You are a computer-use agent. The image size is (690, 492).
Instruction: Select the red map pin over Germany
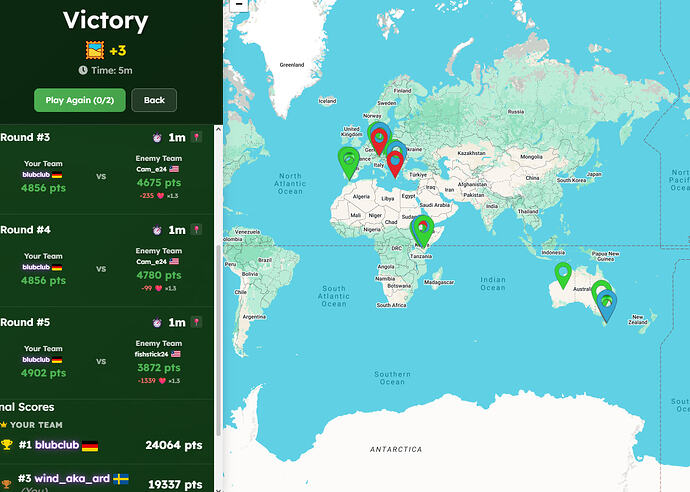click(379, 142)
